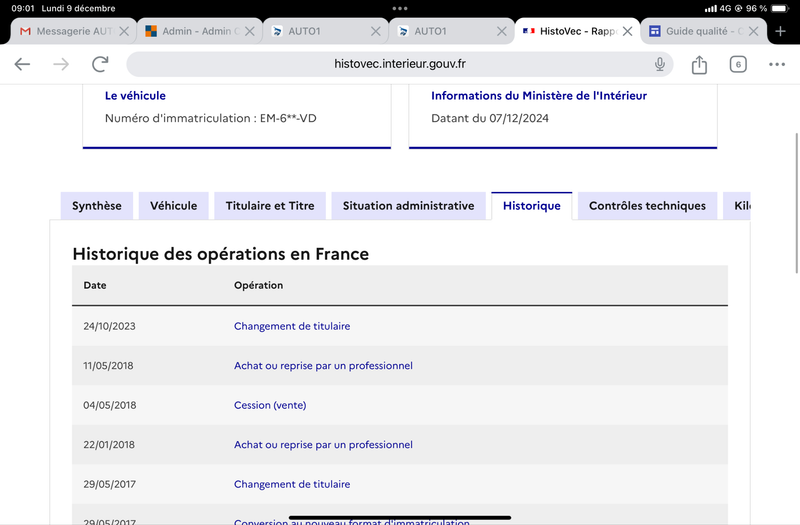Focus the histovec.interieur.gouv.fr address bar
The image size is (800, 525).
pyautogui.click(x=399, y=64)
